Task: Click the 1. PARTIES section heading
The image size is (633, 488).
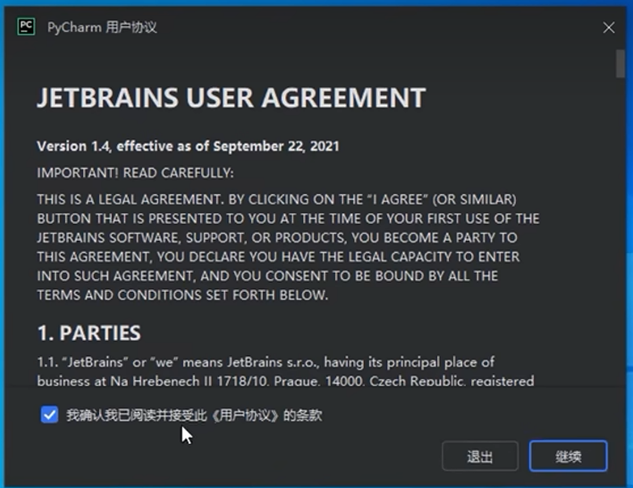Action: click(x=89, y=333)
